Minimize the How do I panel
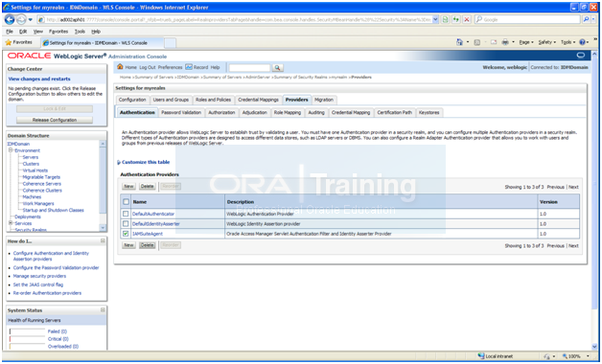The height and width of the screenshot is (364, 602). [x=103, y=240]
